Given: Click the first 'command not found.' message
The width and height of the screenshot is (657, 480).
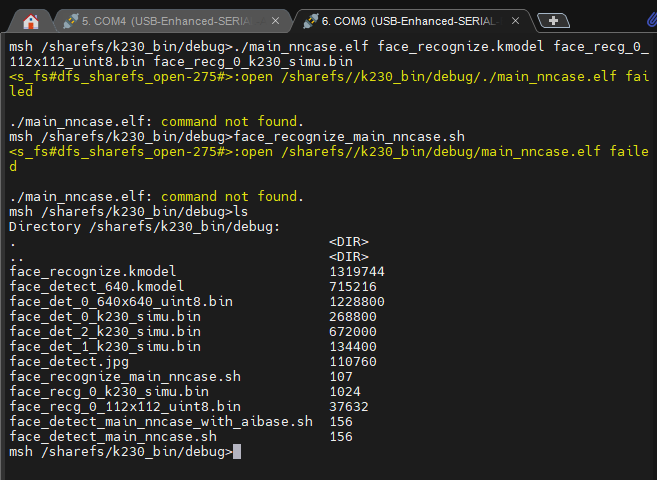Looking at the screenshot, I should [232, 122].
